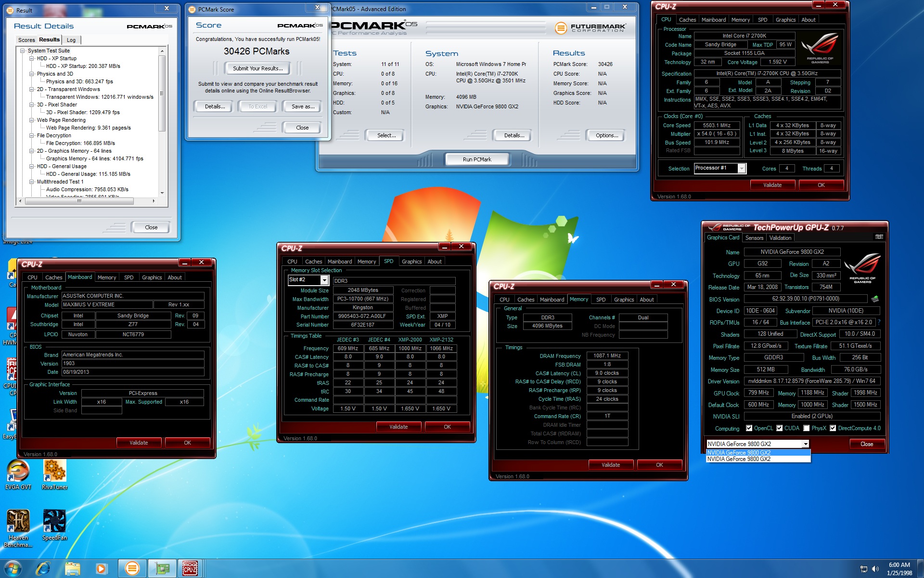
Task: Click the Result window title bar icon
Action: [x=11, y=10]
